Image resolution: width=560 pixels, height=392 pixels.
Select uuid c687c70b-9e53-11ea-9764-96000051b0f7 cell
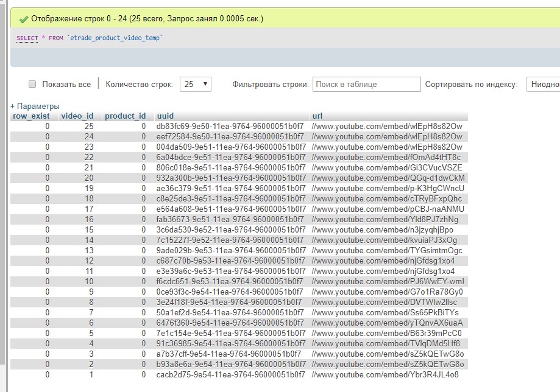[231, 261]
